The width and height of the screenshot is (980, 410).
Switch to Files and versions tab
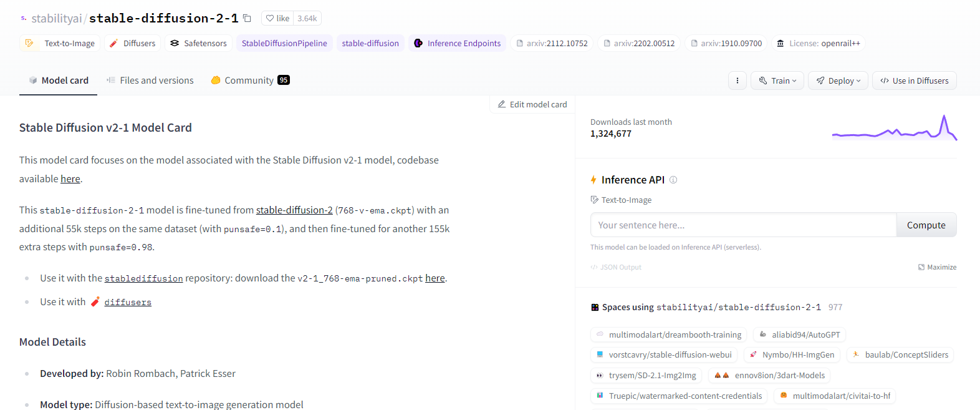tap(150, 81)
